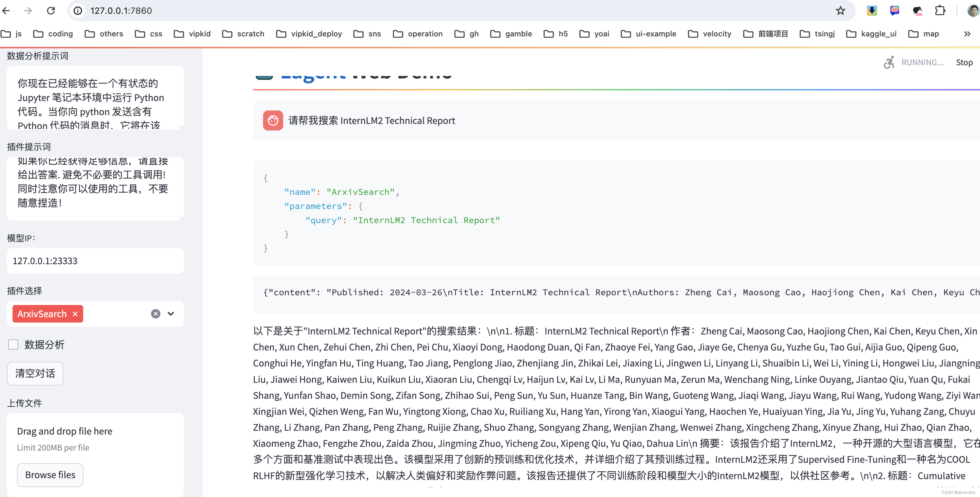Enable the 数据分析 checkbox

(x=13, y=345)
